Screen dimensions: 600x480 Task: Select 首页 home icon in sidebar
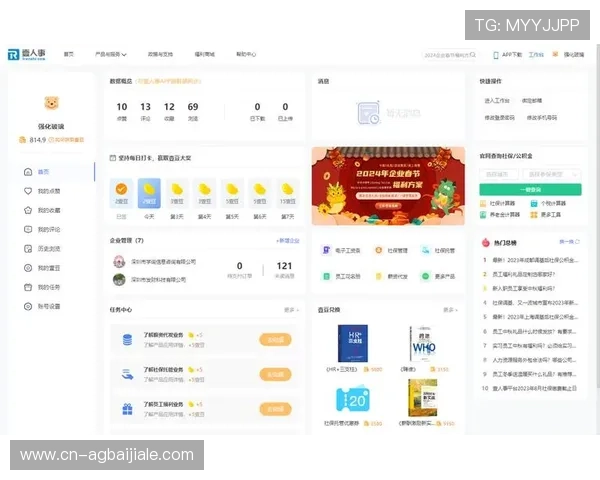28,172
